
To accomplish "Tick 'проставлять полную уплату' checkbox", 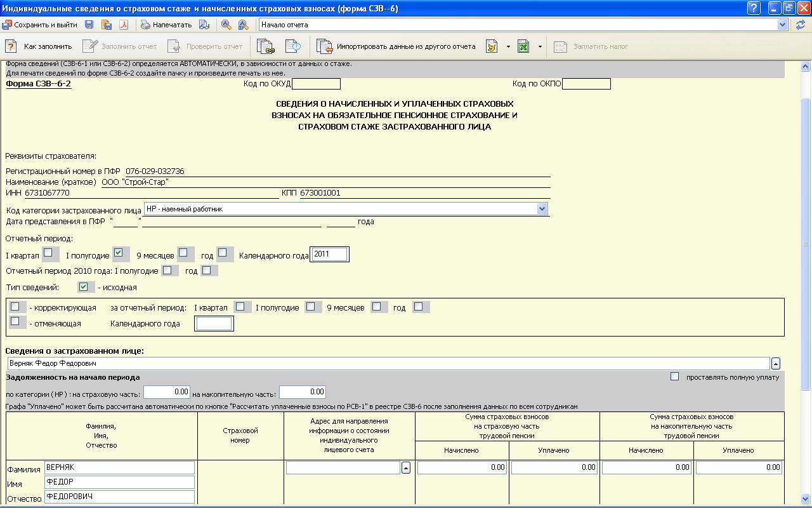I will [674, 377].
